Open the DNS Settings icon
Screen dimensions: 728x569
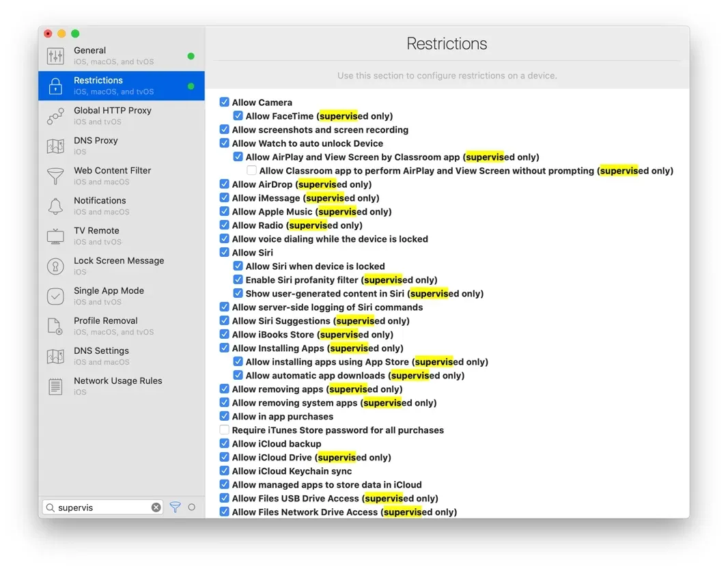[55, 356]
